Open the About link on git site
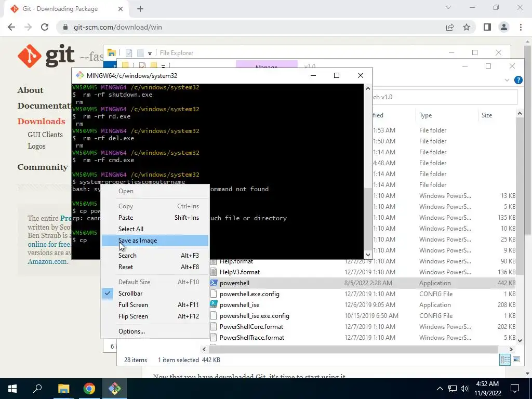 [30, 90]
